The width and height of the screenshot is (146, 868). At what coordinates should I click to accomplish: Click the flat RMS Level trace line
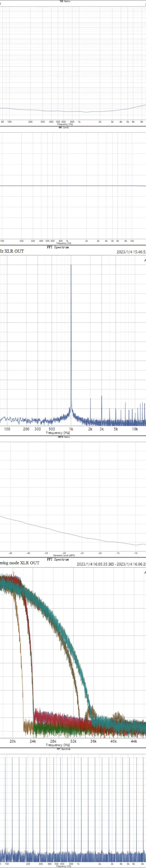point(68,186)
